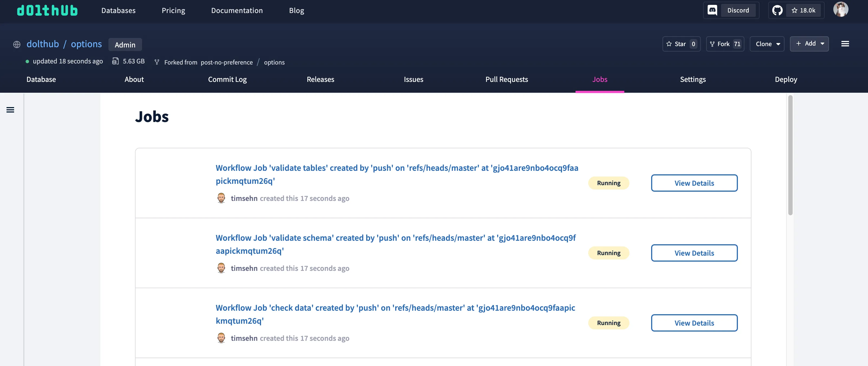The image size is (868, 366).
Task: Open the Fork 71 control
Action: 725,44
